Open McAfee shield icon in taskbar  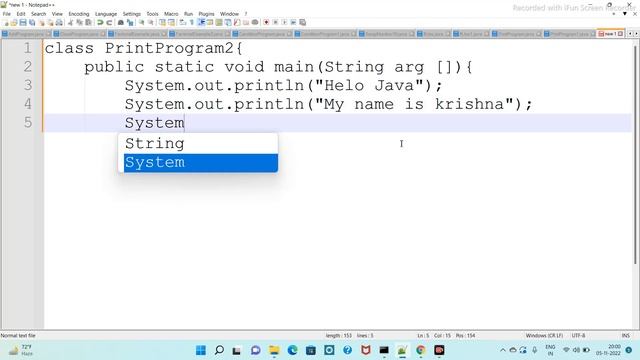[366, 350]
